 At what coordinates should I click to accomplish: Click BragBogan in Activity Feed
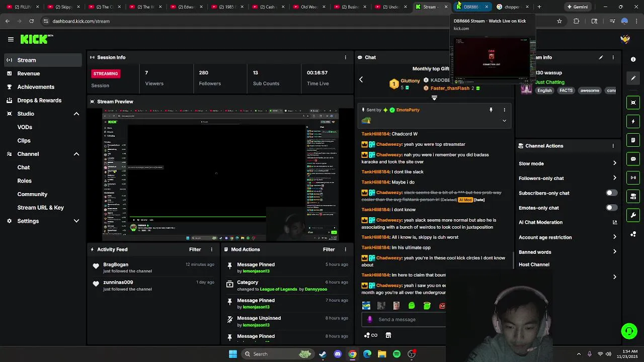(x=116, y=264)
